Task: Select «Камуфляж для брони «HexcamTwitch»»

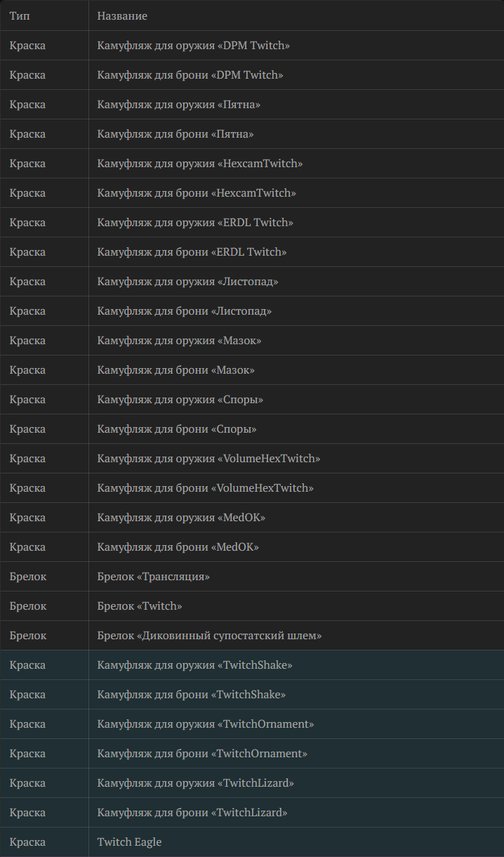Action: click(197, 193)
